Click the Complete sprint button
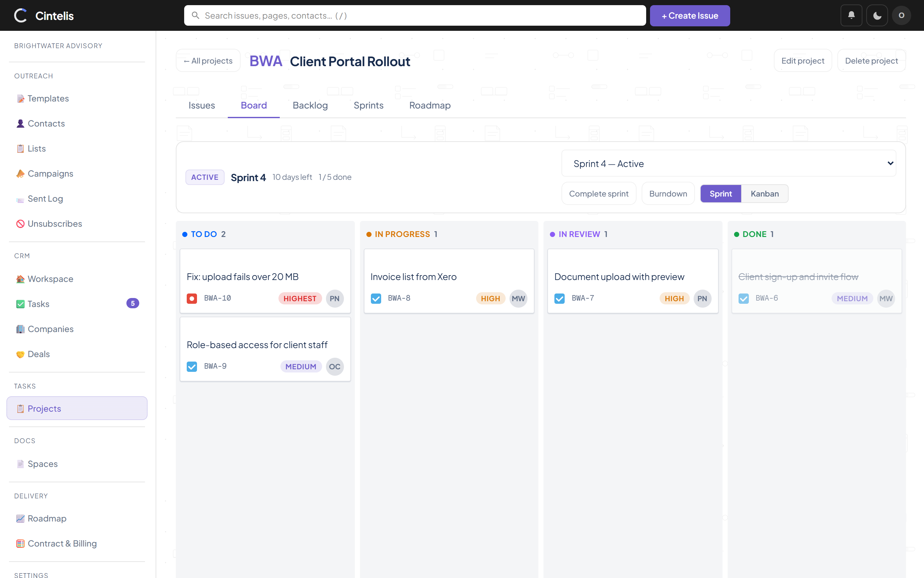 point(598,194)
